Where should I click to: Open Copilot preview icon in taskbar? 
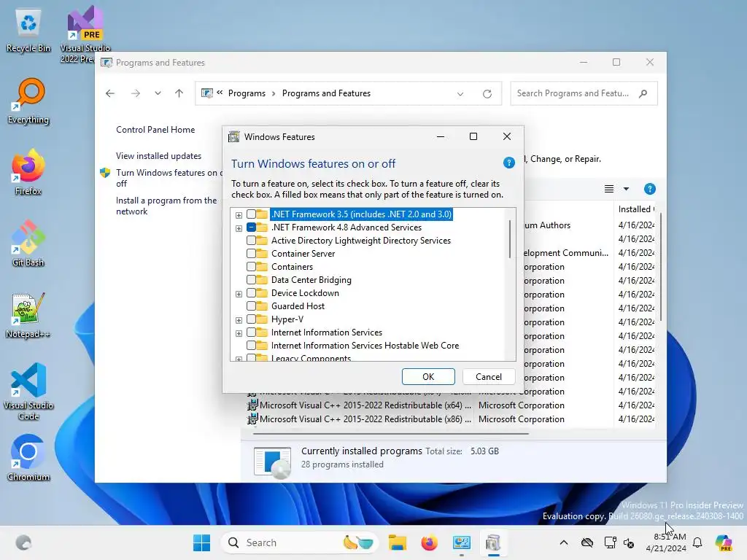coord(724,542)
